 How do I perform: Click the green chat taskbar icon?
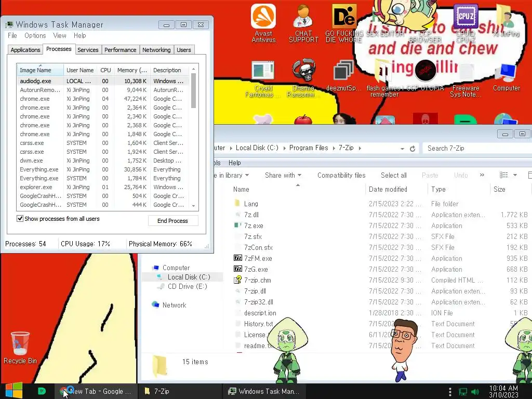tap(42, 391)
